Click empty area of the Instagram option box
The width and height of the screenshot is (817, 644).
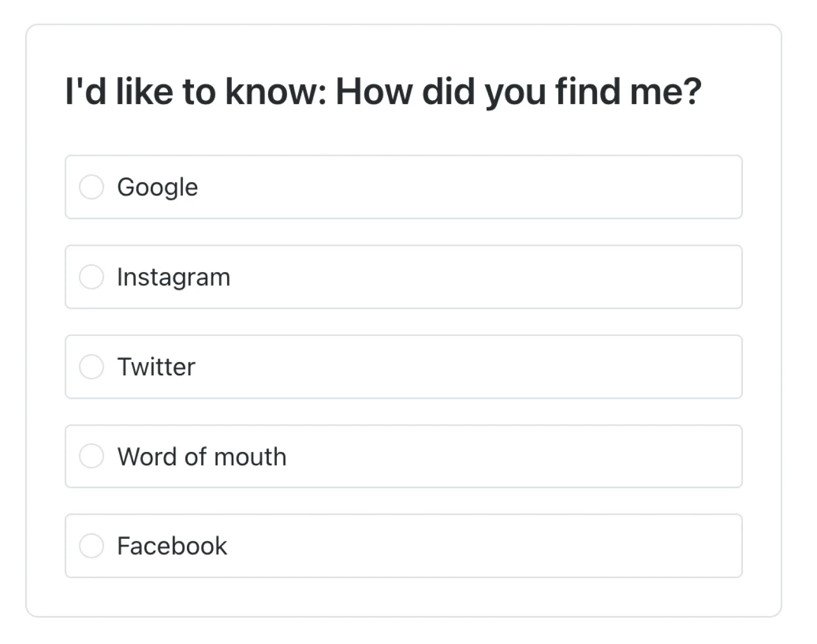click(460, 277)
